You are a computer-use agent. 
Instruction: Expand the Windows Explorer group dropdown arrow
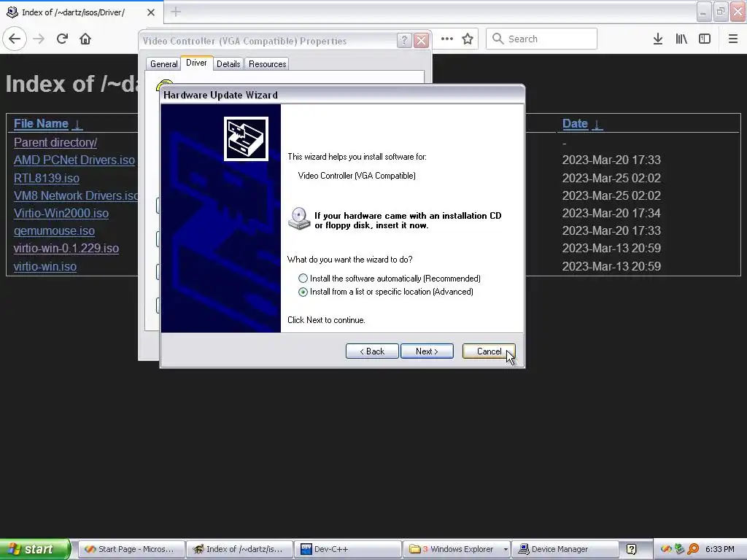(x=506, y=549)
